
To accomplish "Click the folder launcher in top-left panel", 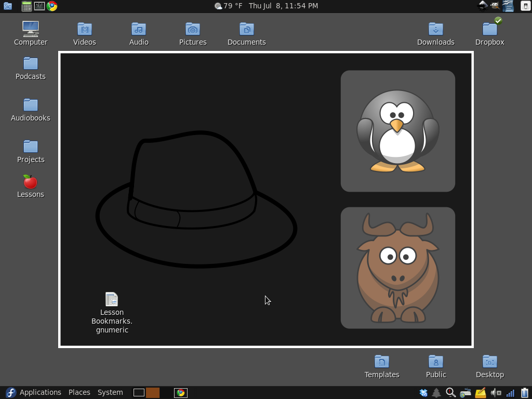I will pos(8,6).
